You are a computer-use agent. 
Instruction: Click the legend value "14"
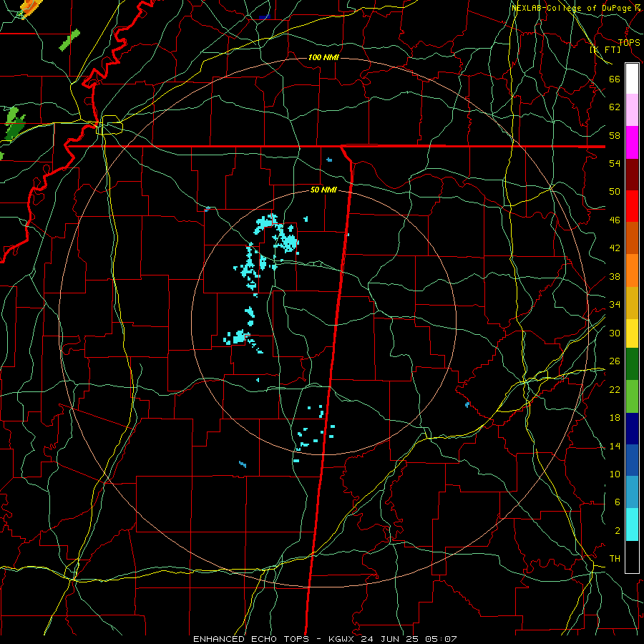click(x=615, y=446)
